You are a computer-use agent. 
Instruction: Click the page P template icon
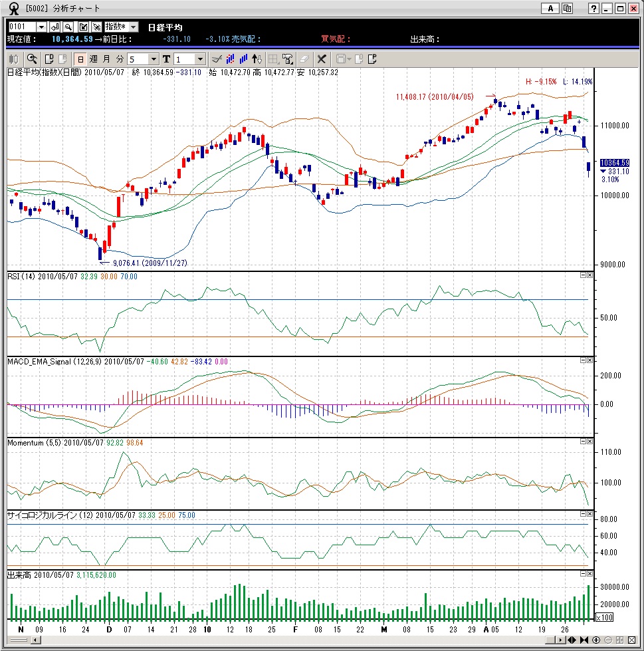[372, 59]
